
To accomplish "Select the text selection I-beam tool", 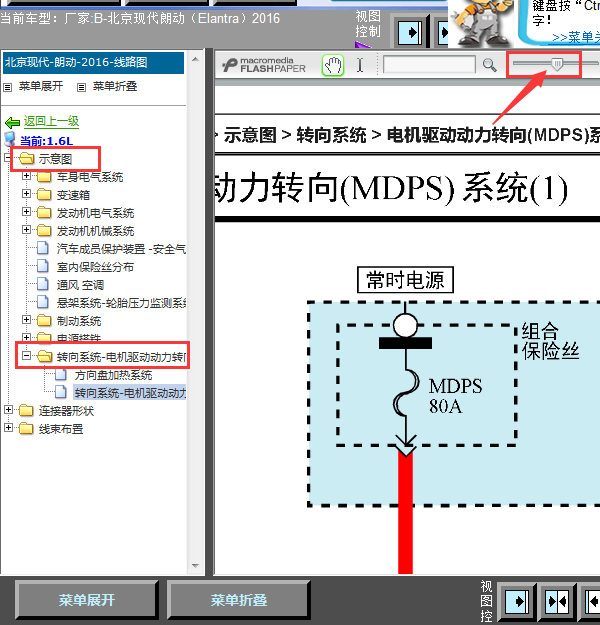I will (x=360, y=65).
